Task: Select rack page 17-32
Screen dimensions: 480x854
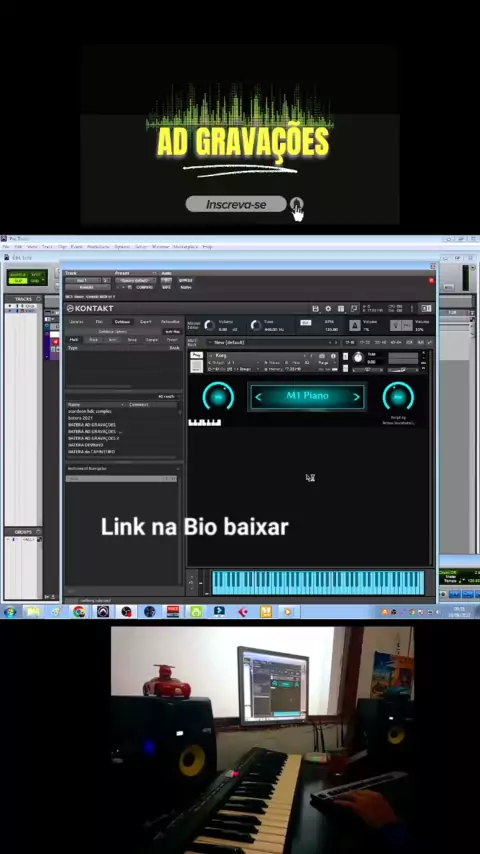Action: coord(364,343)
